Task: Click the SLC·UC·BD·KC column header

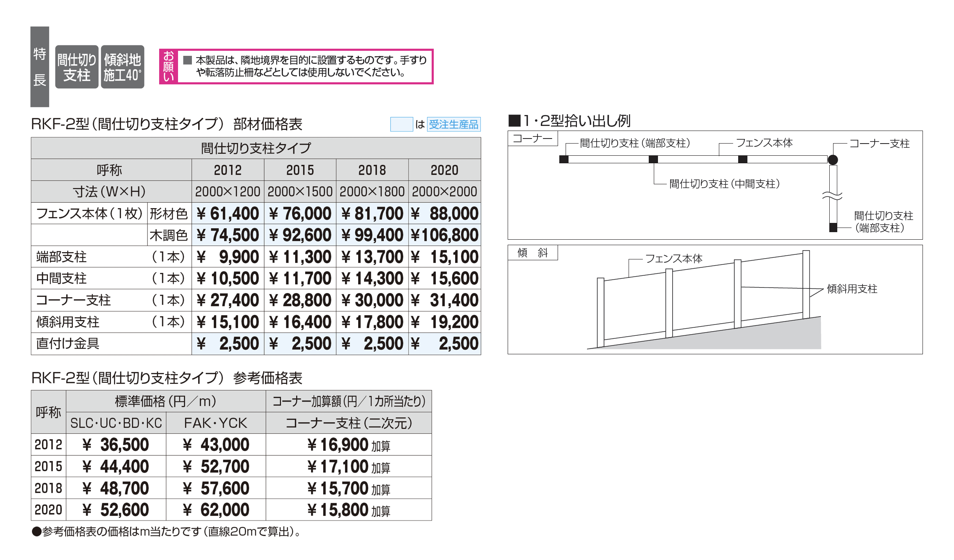Action: [x=116, y=423]
